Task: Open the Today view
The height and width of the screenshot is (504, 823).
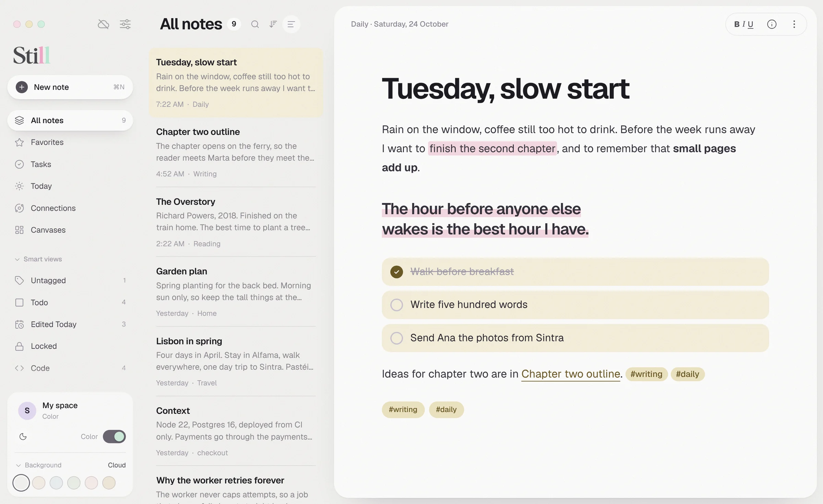Action: [70, 186]
